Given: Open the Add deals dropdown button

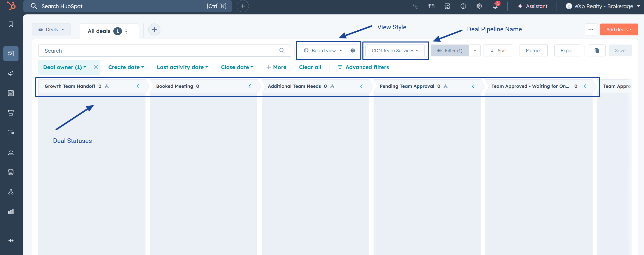Looking at the screenshot, I should 619,30.
